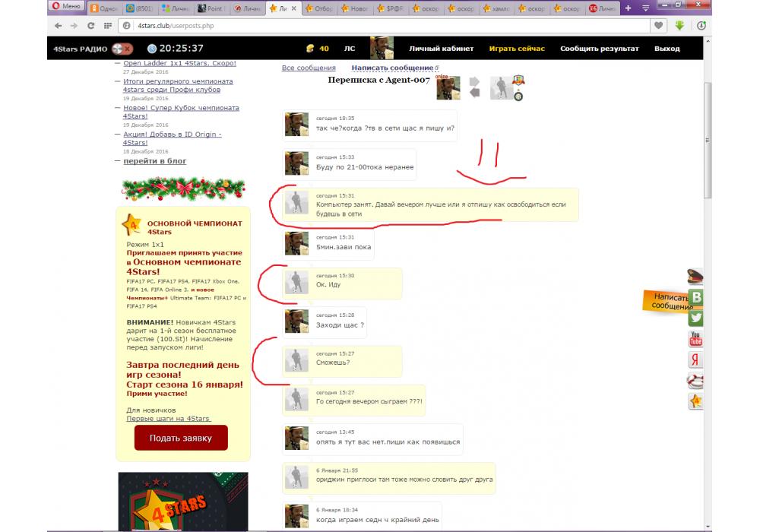
Task: Click the 4 STARS banner image in sidebar
Action: click(x=183, y=502)
